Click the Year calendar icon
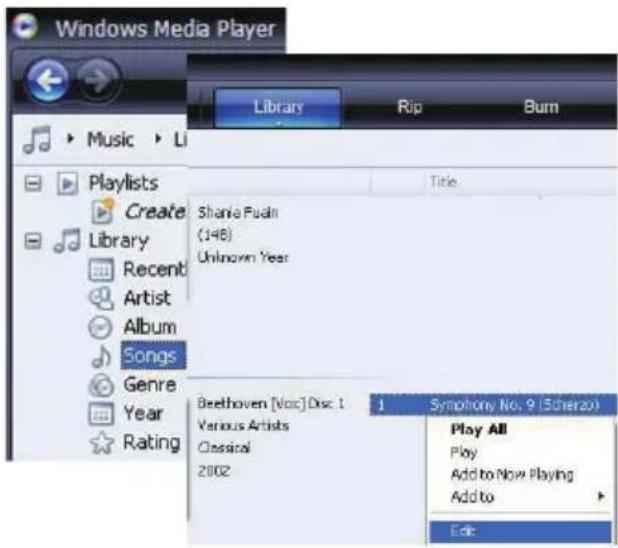Viewport: 618px width, 548px height. tap(101, 414)
